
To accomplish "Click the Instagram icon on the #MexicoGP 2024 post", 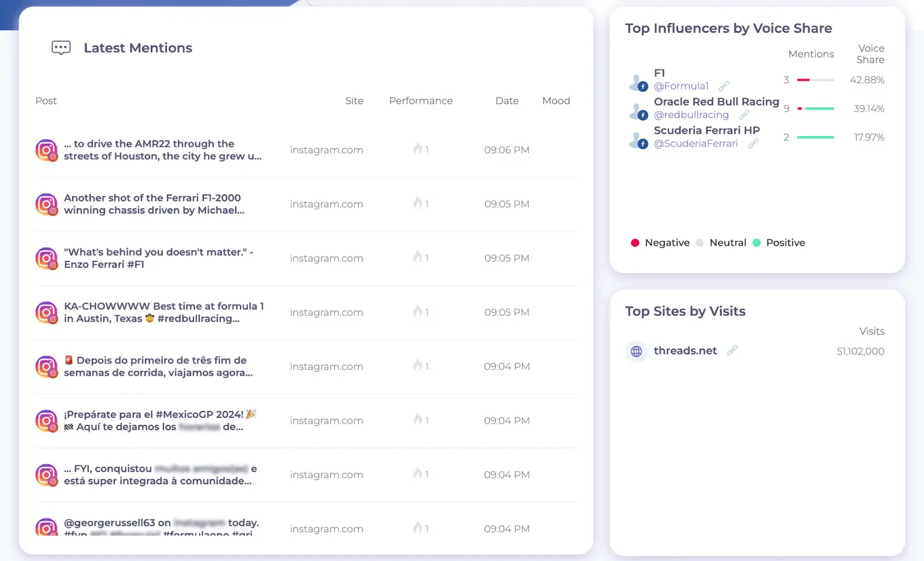I will [x=46, y=421].
